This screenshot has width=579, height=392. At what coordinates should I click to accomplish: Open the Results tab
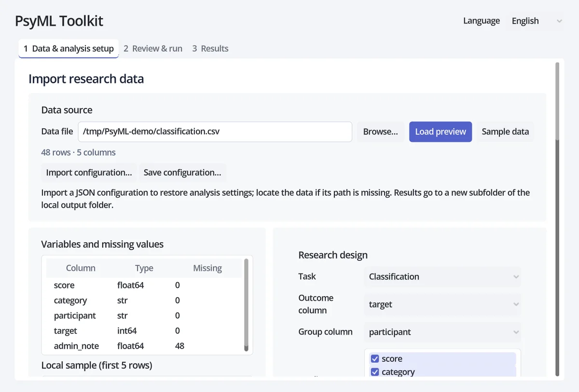point(210,49)
